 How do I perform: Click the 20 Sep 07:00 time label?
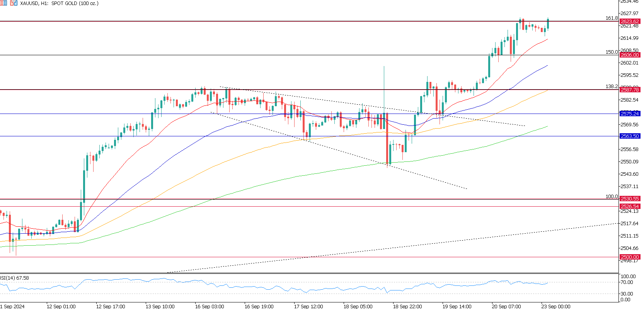(x=506, y=306)
